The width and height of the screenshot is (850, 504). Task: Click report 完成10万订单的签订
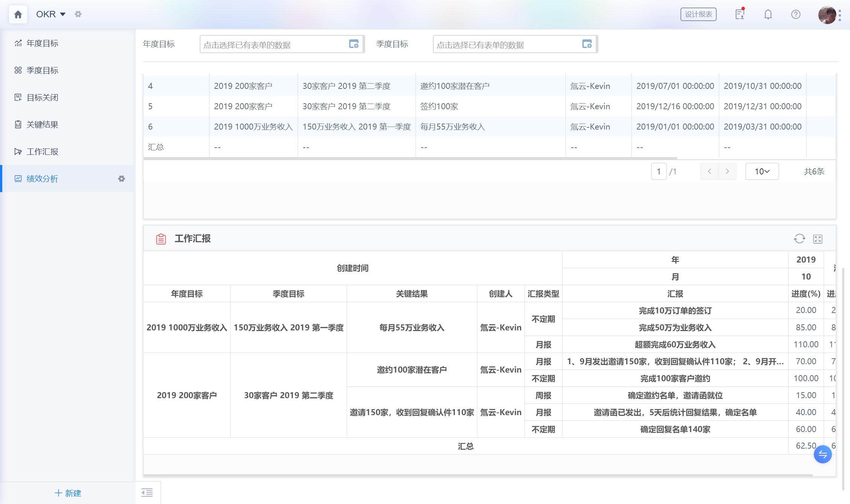coord(675,311)
